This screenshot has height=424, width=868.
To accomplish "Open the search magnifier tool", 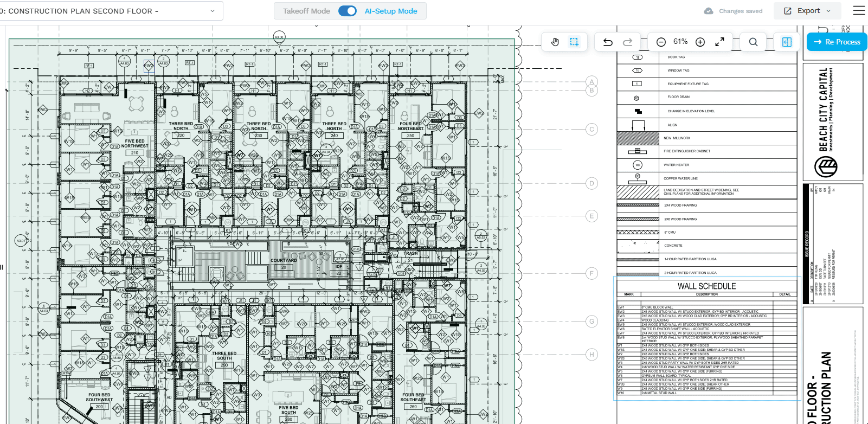I will [x=753, y=42].
